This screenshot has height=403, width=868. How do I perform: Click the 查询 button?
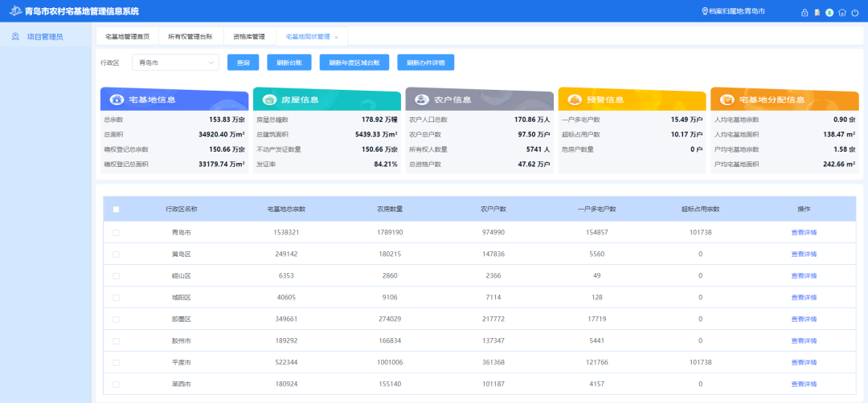(x=243, y=63)
